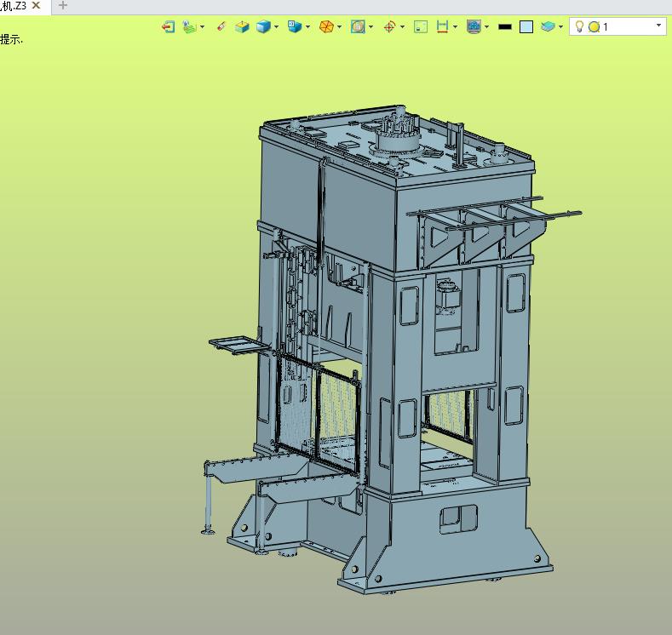Select the .Z3 document tab
The width and height of the screenshot is (672, 635).
point(14,6)
